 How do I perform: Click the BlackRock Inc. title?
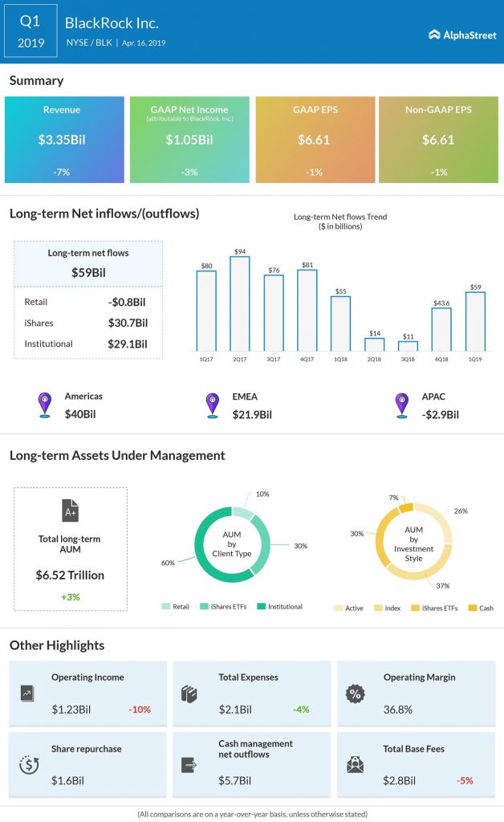tap(112, 23)
